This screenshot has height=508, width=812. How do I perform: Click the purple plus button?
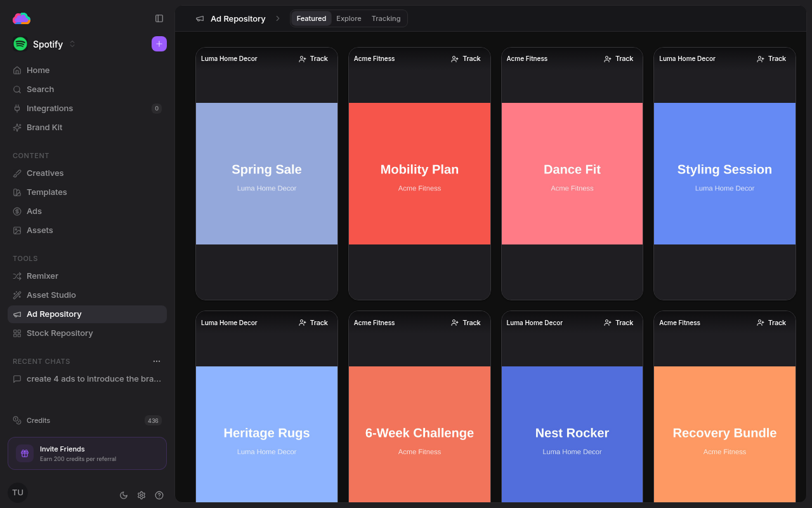point(159,44)
